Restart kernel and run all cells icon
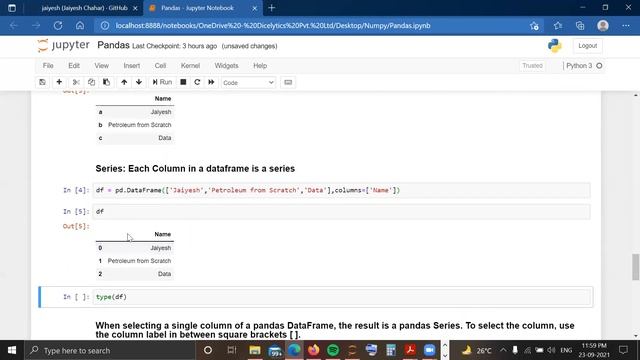 (211, 82)
